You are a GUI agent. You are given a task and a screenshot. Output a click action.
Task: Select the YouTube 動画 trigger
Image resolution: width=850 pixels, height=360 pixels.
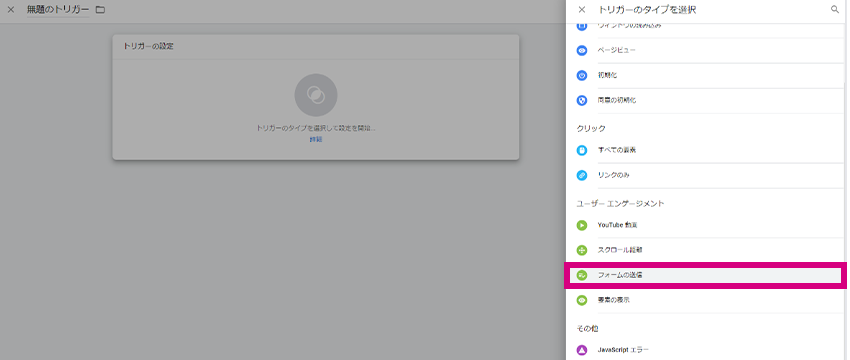(706, 225)
